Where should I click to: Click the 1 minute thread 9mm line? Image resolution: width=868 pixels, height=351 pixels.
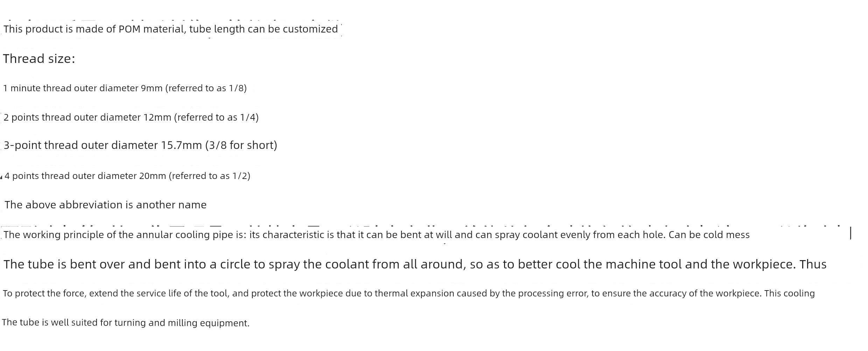125,88
